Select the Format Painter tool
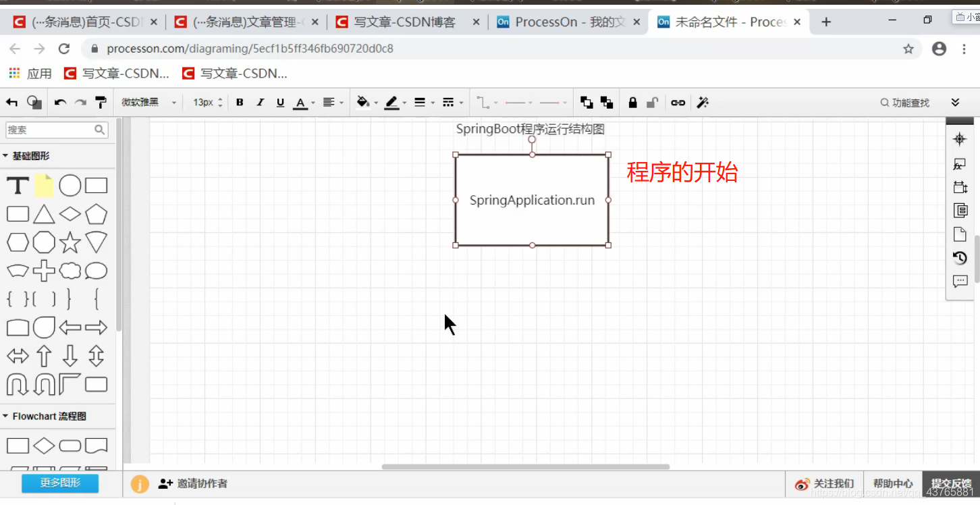Image resolution: width=980 pixels, height=505 pixels. click(100, 102)
